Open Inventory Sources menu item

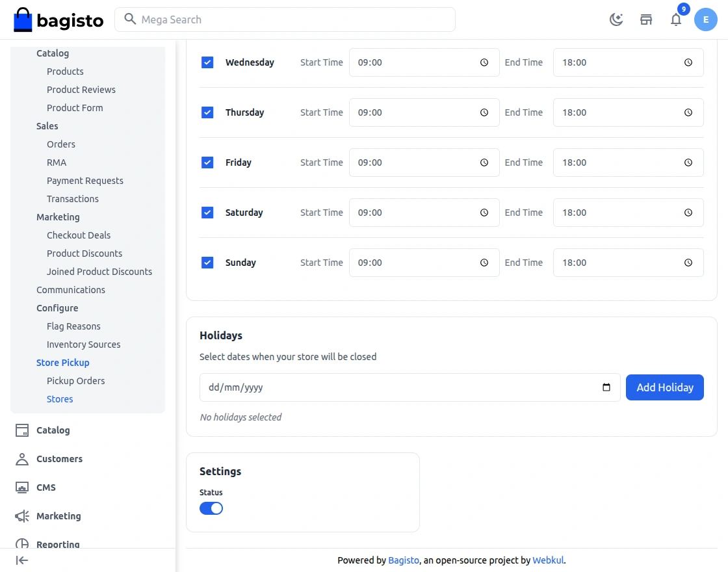84,344
